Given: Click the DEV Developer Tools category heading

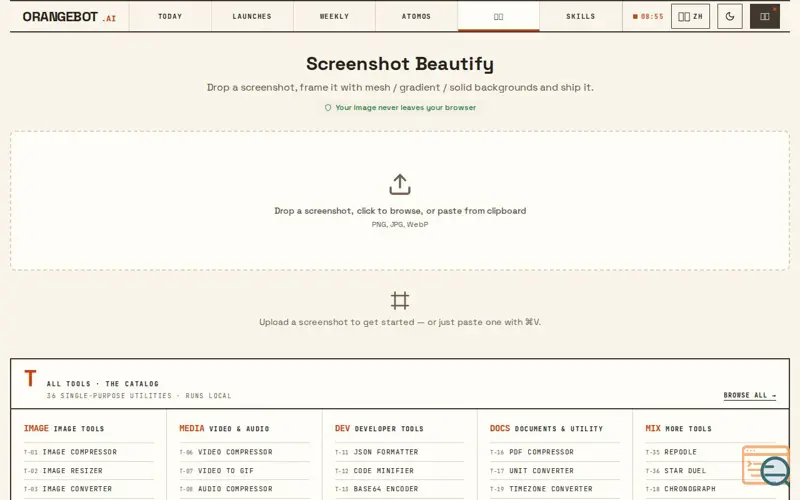Looking at the screenshot, I should point(379,429).
